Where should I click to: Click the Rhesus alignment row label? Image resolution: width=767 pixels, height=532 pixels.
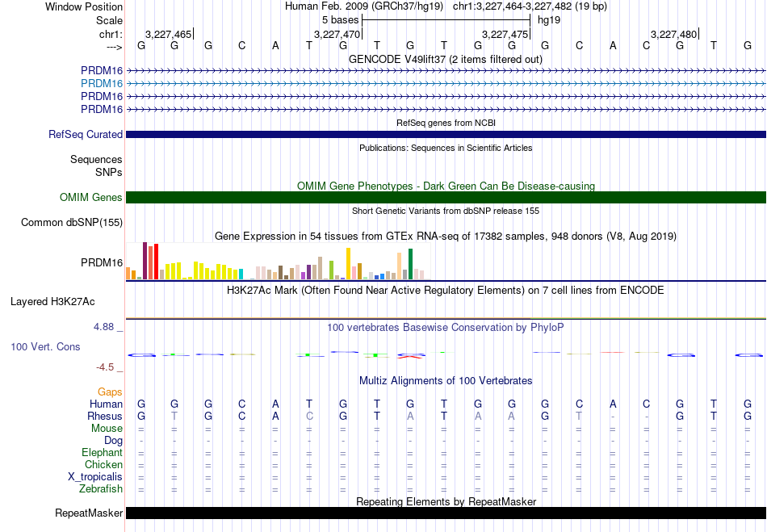point(105,416)
